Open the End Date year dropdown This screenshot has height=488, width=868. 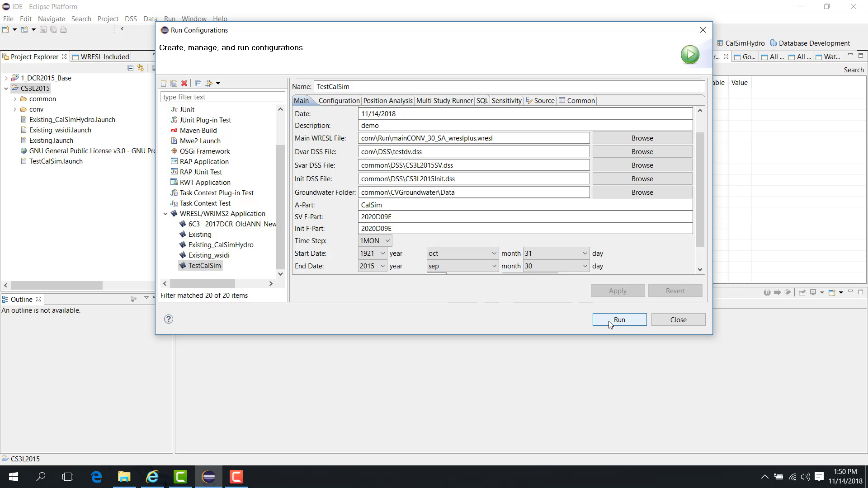tap(372, 266)
